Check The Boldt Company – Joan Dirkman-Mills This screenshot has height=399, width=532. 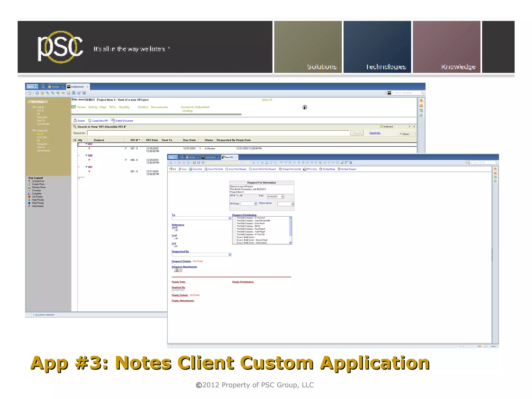point(235,221)
